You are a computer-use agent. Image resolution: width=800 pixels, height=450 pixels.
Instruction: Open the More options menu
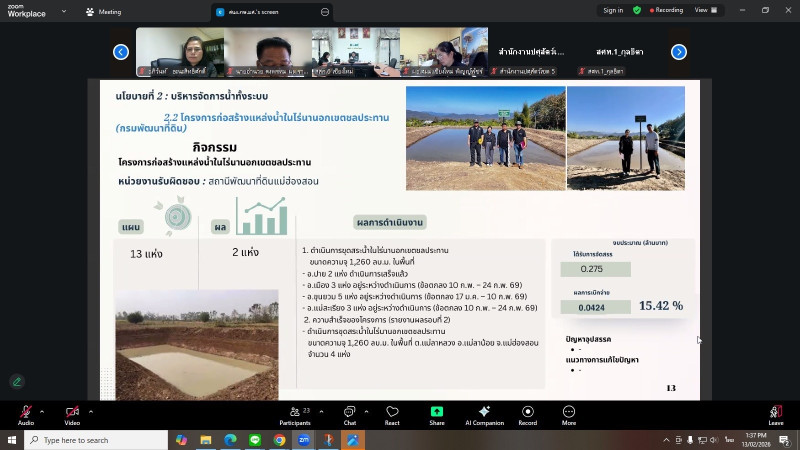[x=569, y=413]
